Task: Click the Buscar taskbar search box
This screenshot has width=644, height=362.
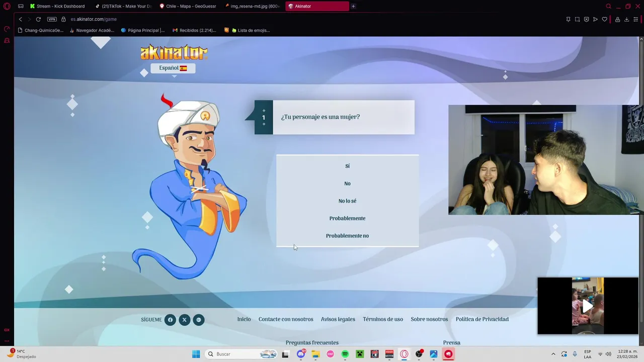Action: pos(242,354)
